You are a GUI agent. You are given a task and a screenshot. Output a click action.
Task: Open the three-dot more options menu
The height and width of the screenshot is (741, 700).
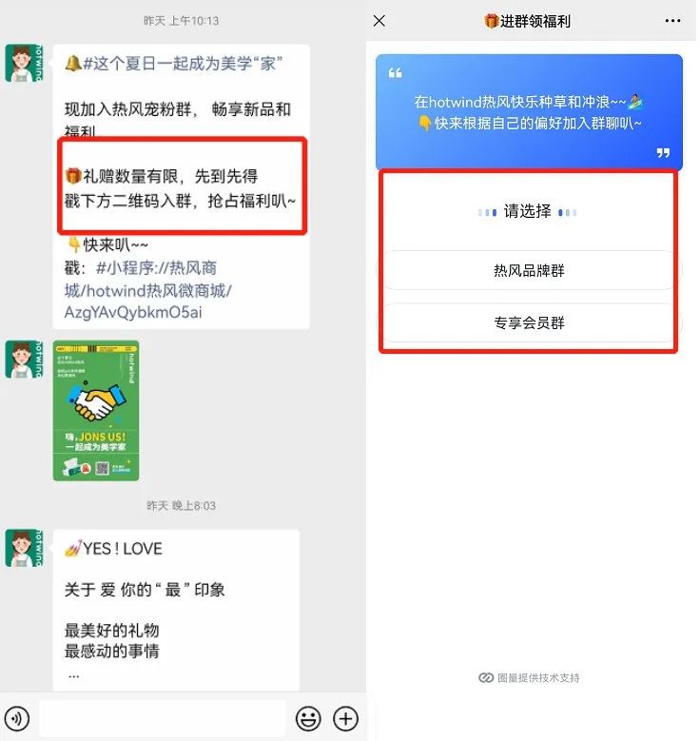(x=672, y=21)
